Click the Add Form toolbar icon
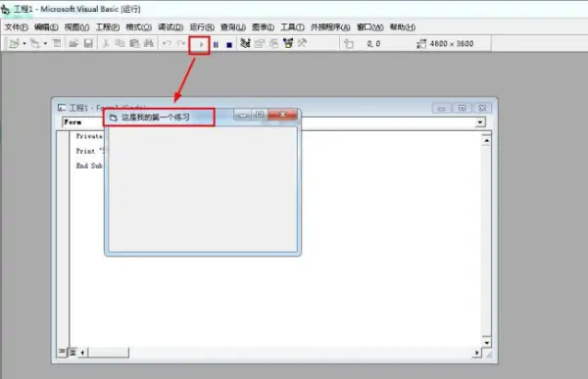This screenshot has width=588, height=379. tap(35, 43)
